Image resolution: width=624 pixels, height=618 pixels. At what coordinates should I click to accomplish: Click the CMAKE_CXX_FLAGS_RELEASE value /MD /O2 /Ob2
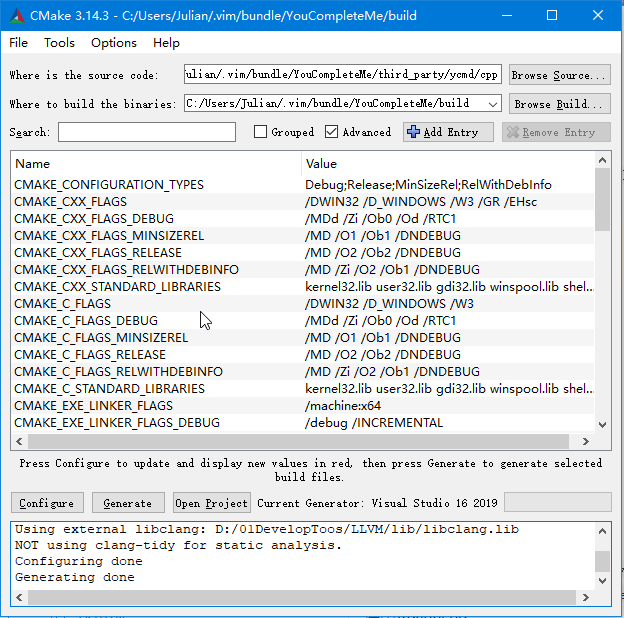tap(383, 253)
